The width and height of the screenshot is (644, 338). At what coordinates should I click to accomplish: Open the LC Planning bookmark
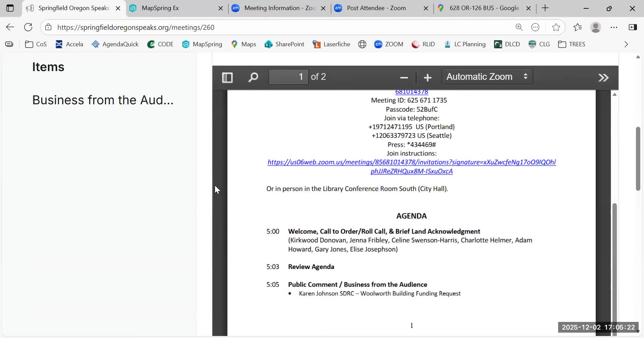tap(465, 44)
